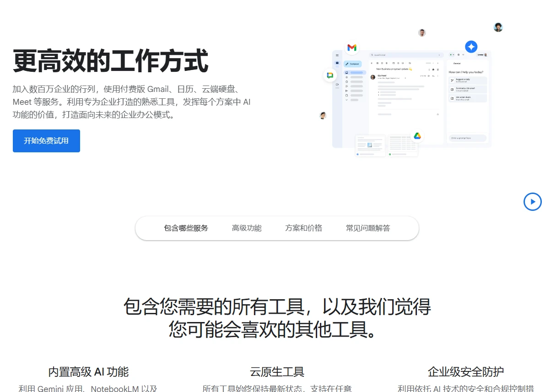Image resolution: width=551 pixels, height=392 pixels.
Task: Switch to the 高级功能 tab
Action: pyautogui.click(x=247, y=228)
